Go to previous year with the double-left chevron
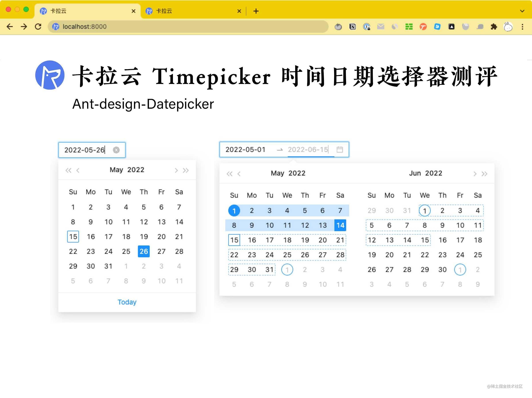532x398 pixels. point(69,170)
